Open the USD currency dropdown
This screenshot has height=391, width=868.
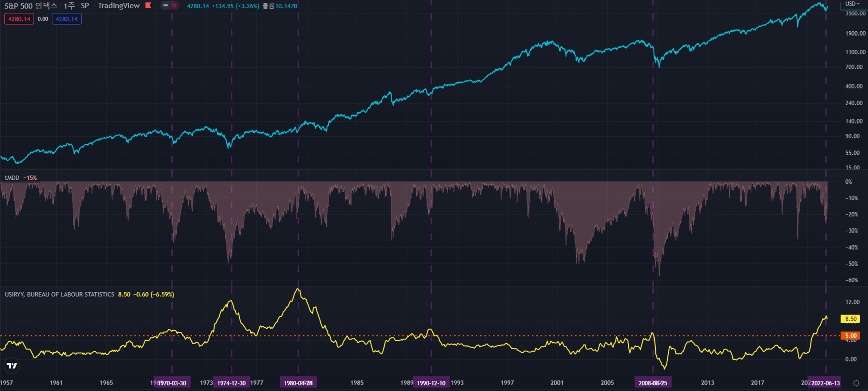pos(853,4)
